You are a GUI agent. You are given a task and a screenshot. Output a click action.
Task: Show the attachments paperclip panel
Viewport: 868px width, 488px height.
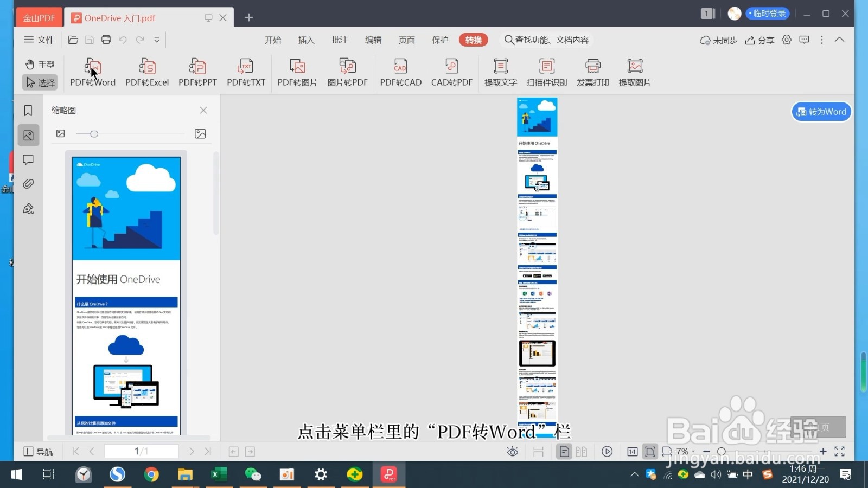pyautogui.click(x=28, y=184)
